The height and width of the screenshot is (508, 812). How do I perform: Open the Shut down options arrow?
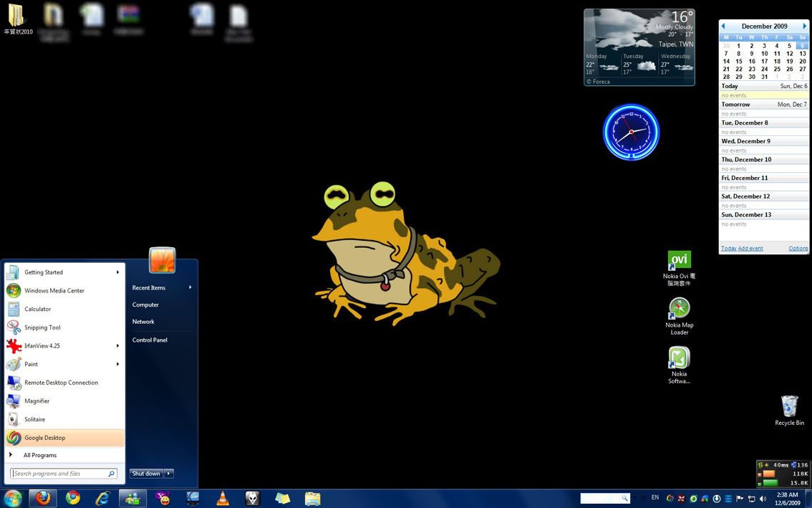coord(169,474)
